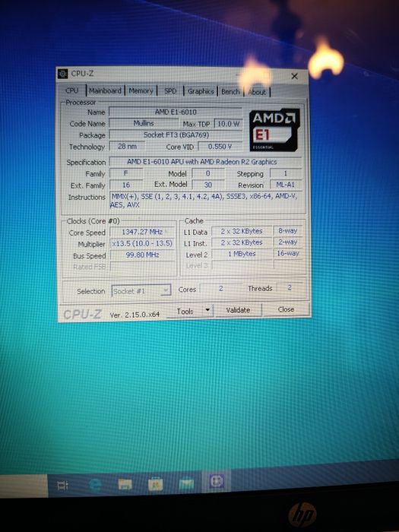Expand the Tools dropdown arrow

tap(207, 310)
